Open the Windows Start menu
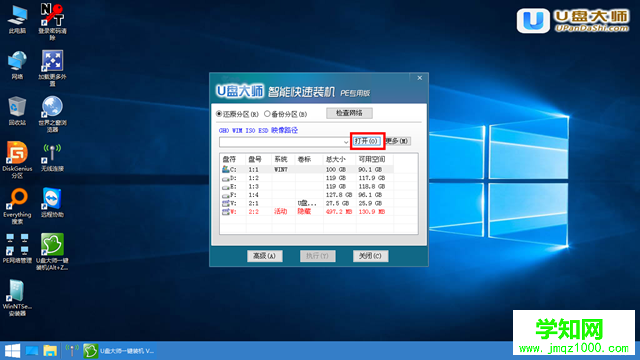The height and width of the screenshot is (360, 640). coord(12,351)
